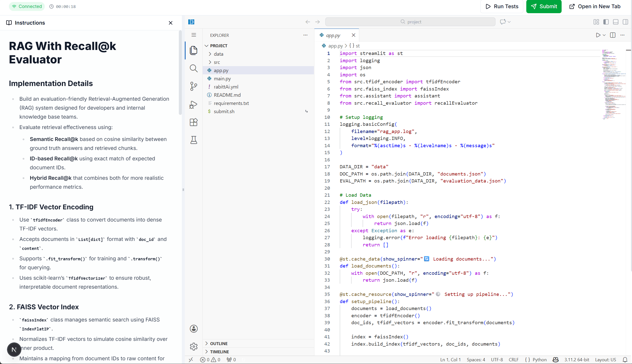
Task: Select Python interpreter 3.11.2 64-bit
Action: (x=577, y=360)
